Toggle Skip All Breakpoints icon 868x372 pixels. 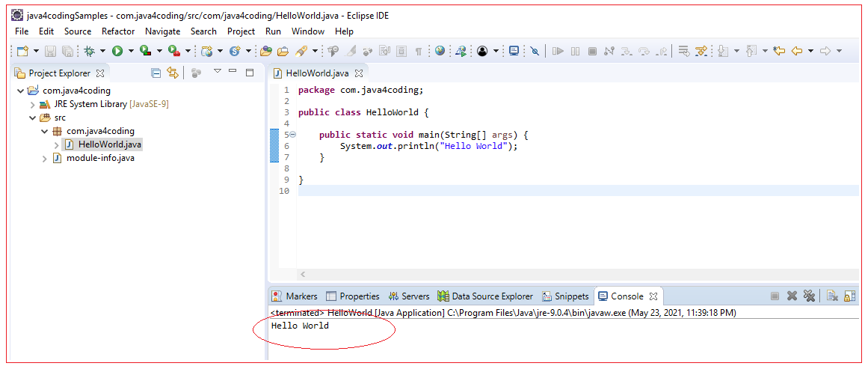(x=535, y=51)
